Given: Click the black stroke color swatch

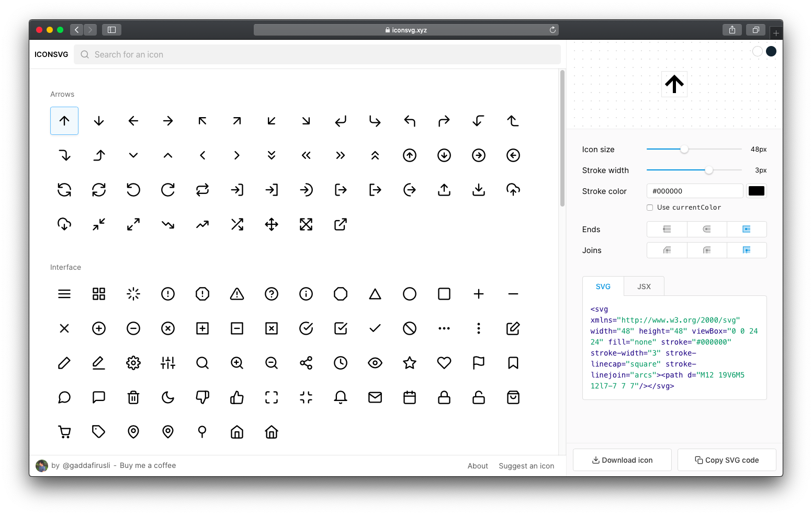Looking at the screenshot, I should tap(757, 191).
